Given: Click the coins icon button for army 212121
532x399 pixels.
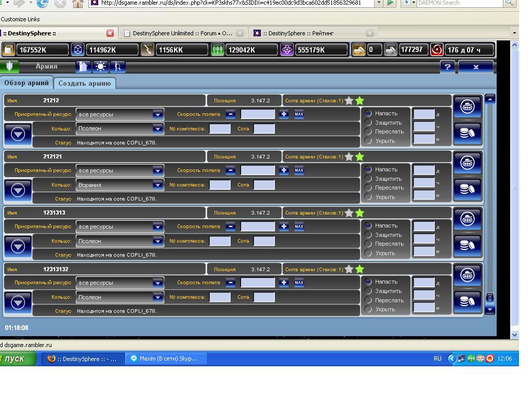Looking at the screenshot, I should point(467,190).
